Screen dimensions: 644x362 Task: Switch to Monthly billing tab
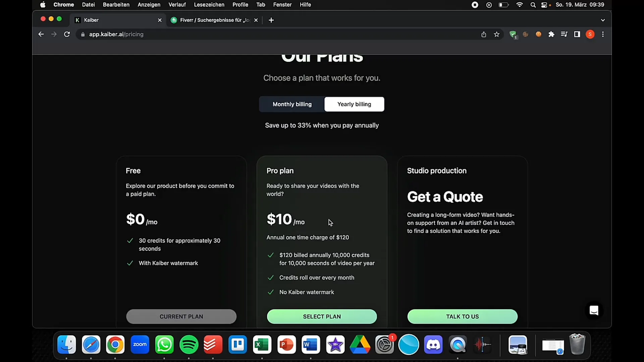click(x=292, y=104)
